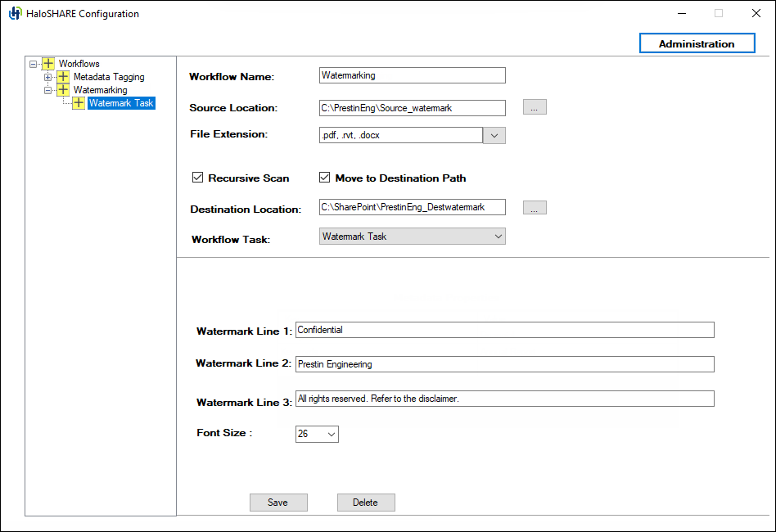Viewport: 776px width, 532px height.
Task: Click the yellow plus icon beside Watermarking
Action: (62, 90)
